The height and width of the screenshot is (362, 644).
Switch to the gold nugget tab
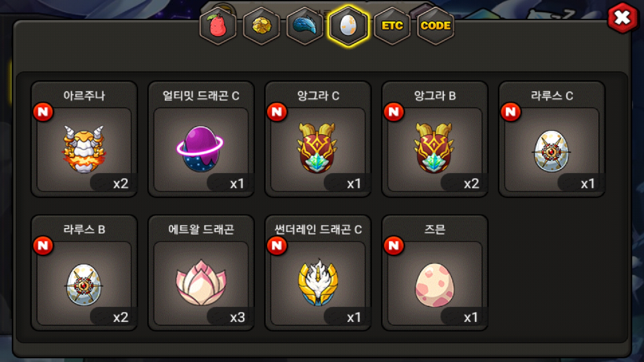(261, 26)
